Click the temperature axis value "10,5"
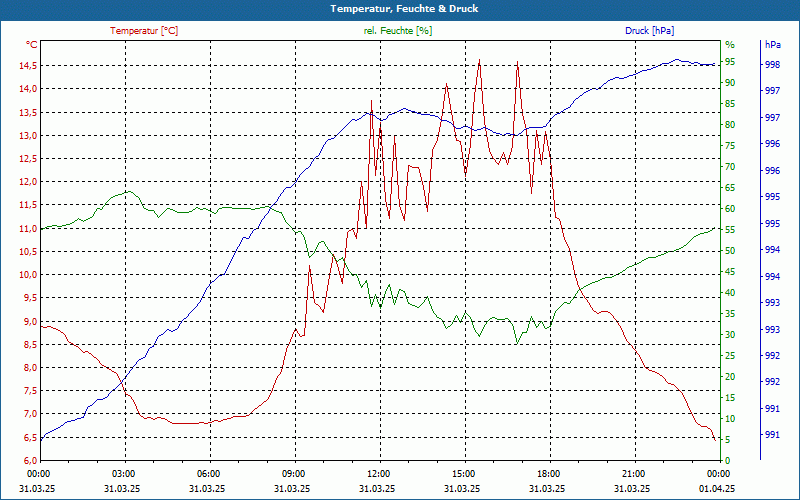The width and height of the screenshot is (800, 500). pyautogui.click(x=28, y=252)
